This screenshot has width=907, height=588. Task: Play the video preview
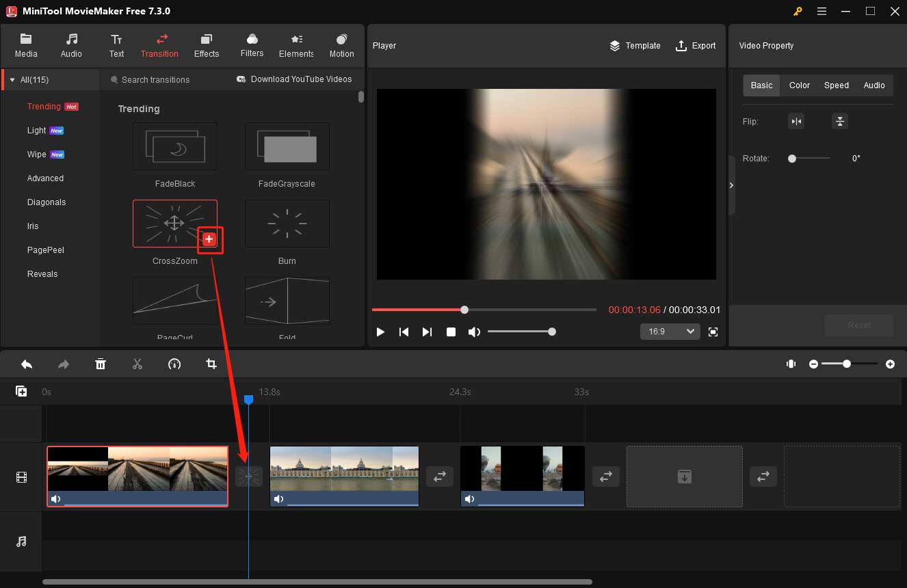380,332
